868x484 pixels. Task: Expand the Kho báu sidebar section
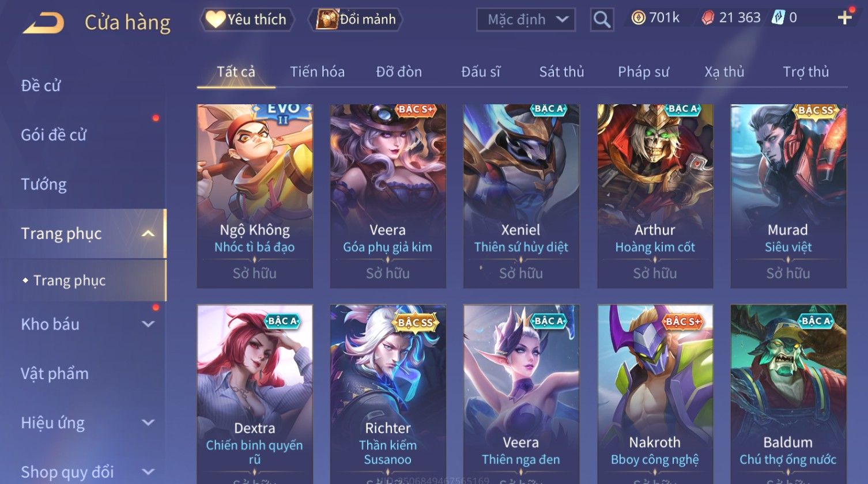[148, 324]
